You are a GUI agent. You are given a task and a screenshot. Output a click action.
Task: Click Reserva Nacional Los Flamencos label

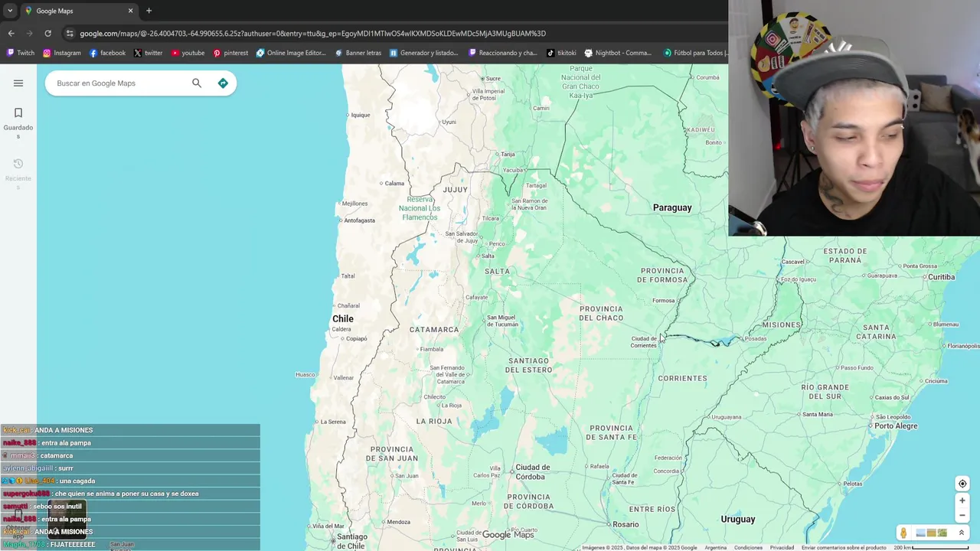tap(420, 208)
